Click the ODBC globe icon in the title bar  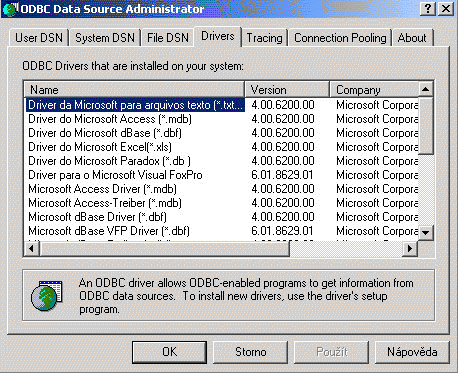10,9
